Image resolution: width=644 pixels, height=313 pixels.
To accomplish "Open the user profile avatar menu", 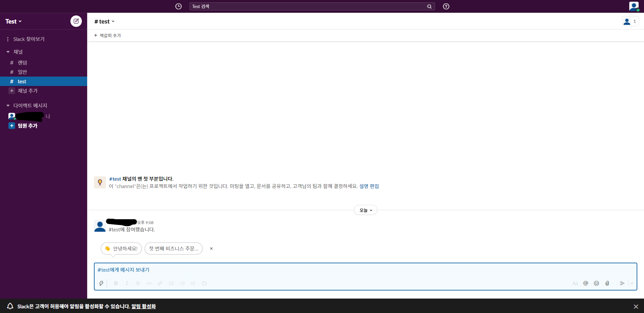I will click(634, 6).
